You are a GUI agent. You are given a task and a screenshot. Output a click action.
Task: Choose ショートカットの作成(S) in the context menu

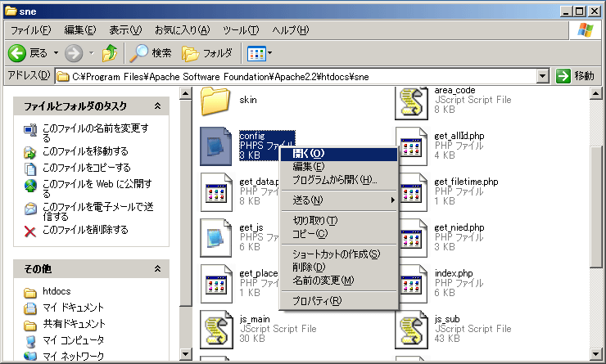pos(339,254)
